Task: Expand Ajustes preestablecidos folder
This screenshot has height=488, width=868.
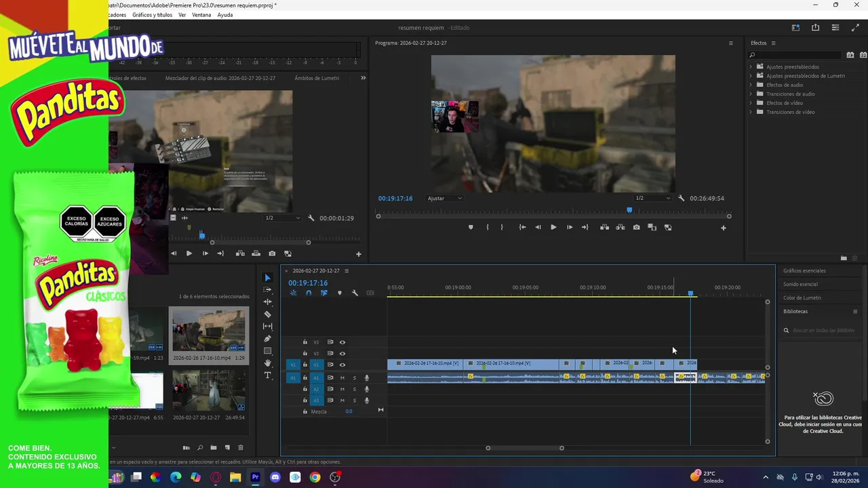Action: (751, 66)
